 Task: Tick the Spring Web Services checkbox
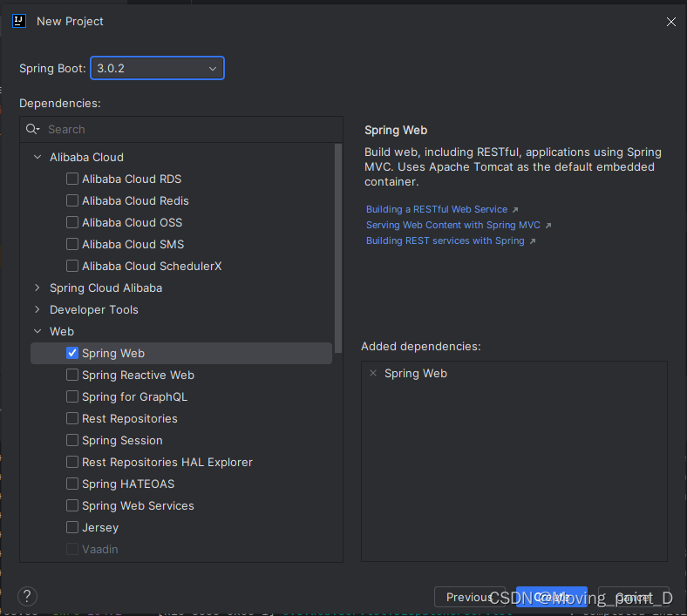[72, 505]
